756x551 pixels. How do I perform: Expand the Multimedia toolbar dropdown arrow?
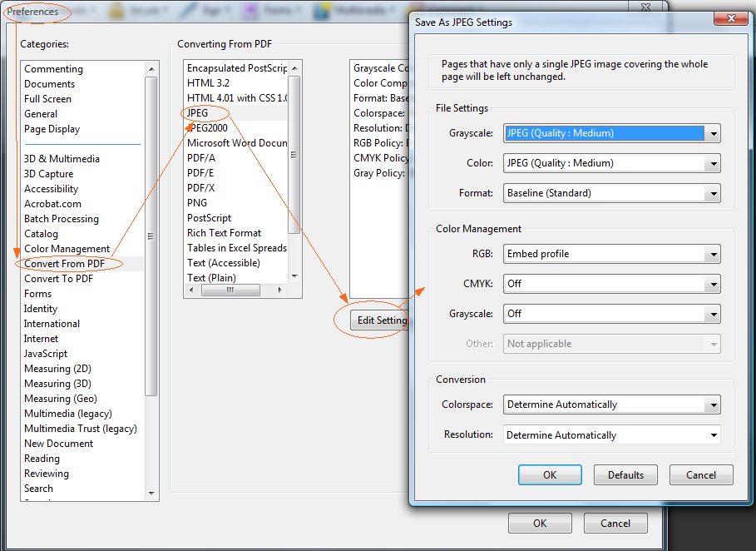393,10
